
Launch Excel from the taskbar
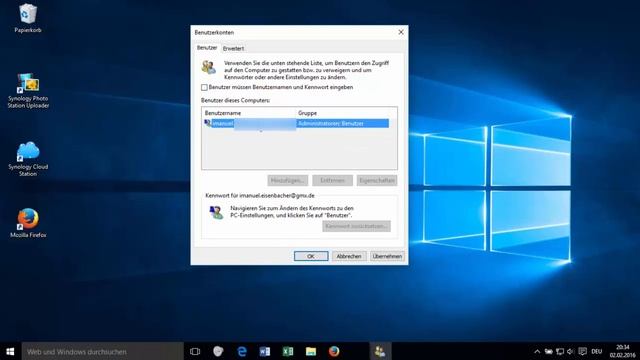point(288,351)
